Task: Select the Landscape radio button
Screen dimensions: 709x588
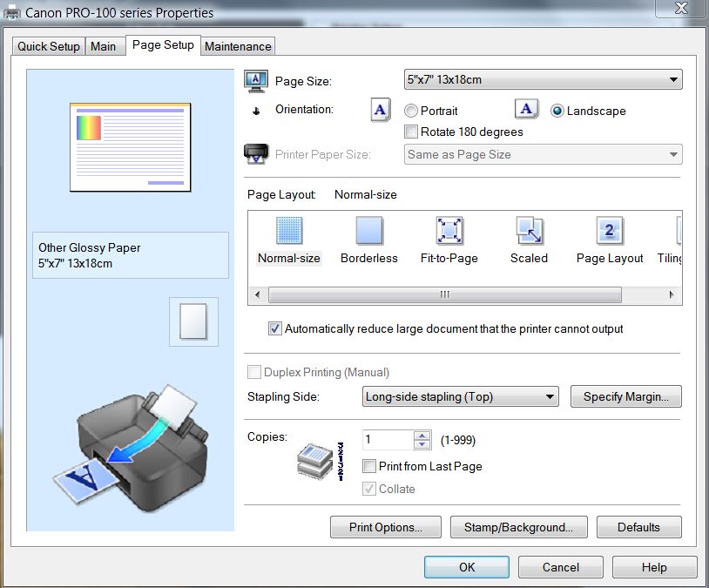Action: point(557,111)
